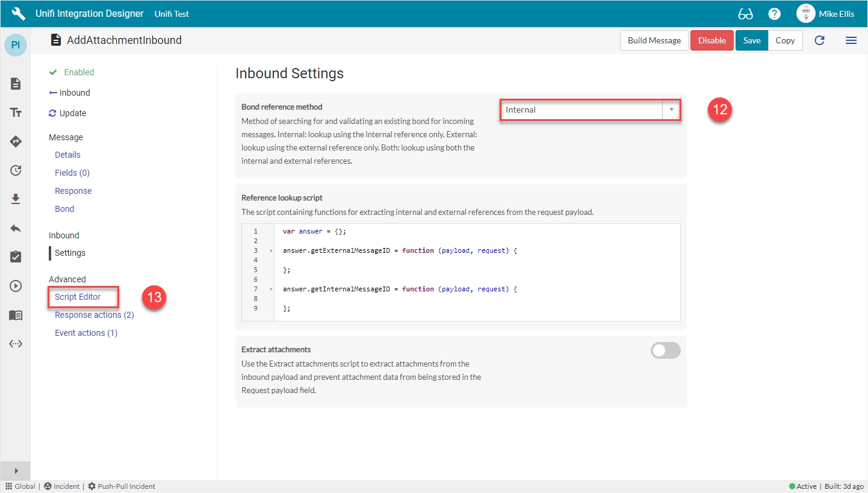Go to Response actions (2)
This screenshot has width=868, height=493.
pyautogui.click(x=94, y=315)
